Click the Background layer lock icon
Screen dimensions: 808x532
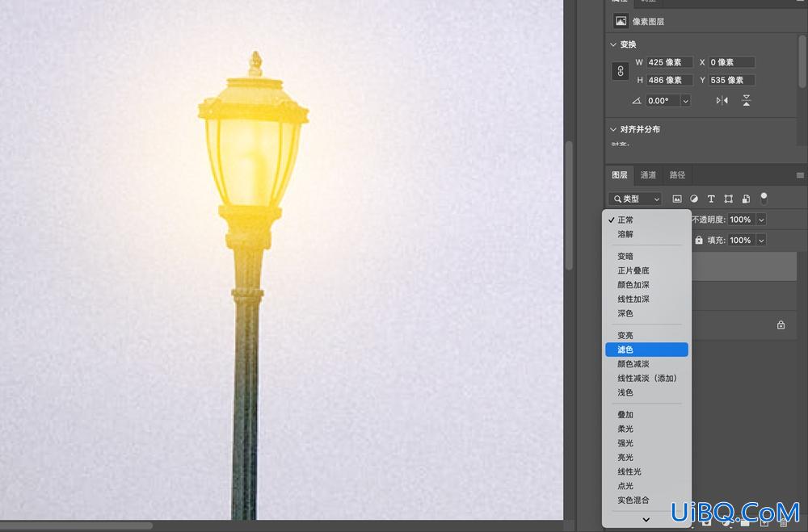(x=781, y=325)
